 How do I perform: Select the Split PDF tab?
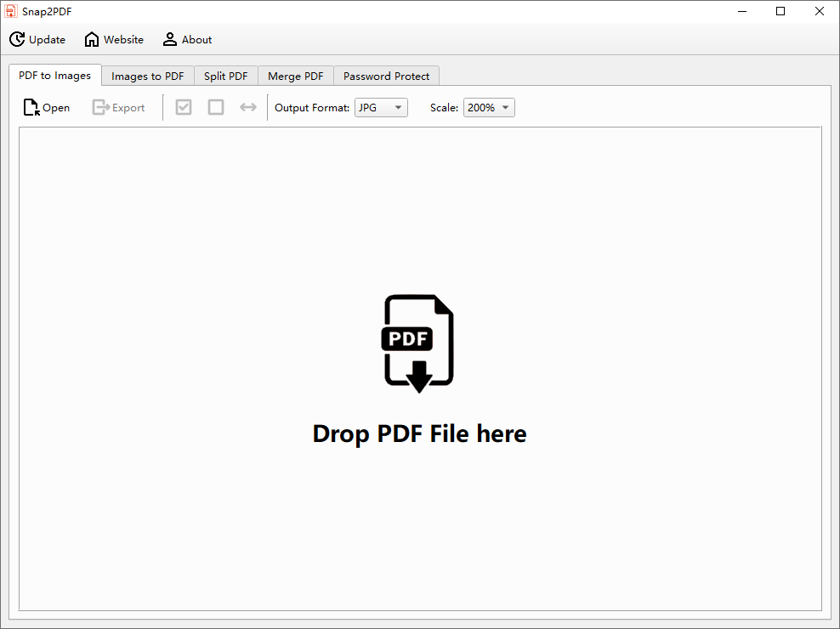(226, 76)
